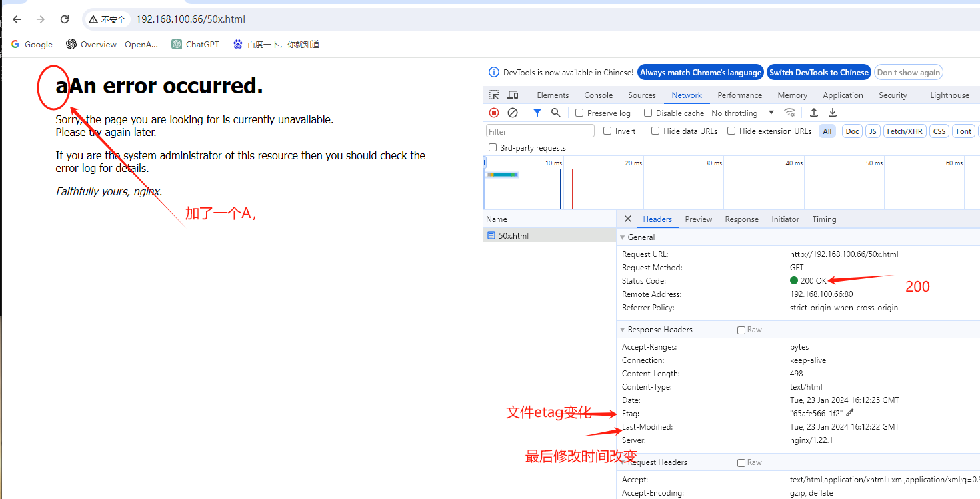Open the Google bookmark
This screenshot has height=499, width=980.
(31, 44)
